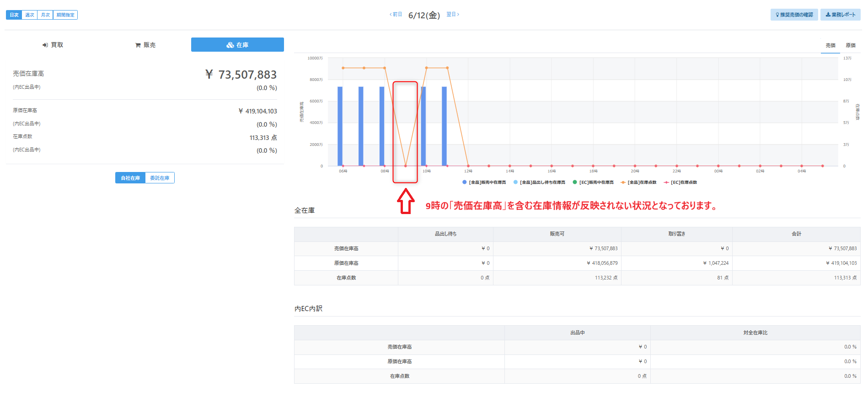Click the 内EC内訳 section heading
Screen dimensions: 868x397
coord(309,309)
